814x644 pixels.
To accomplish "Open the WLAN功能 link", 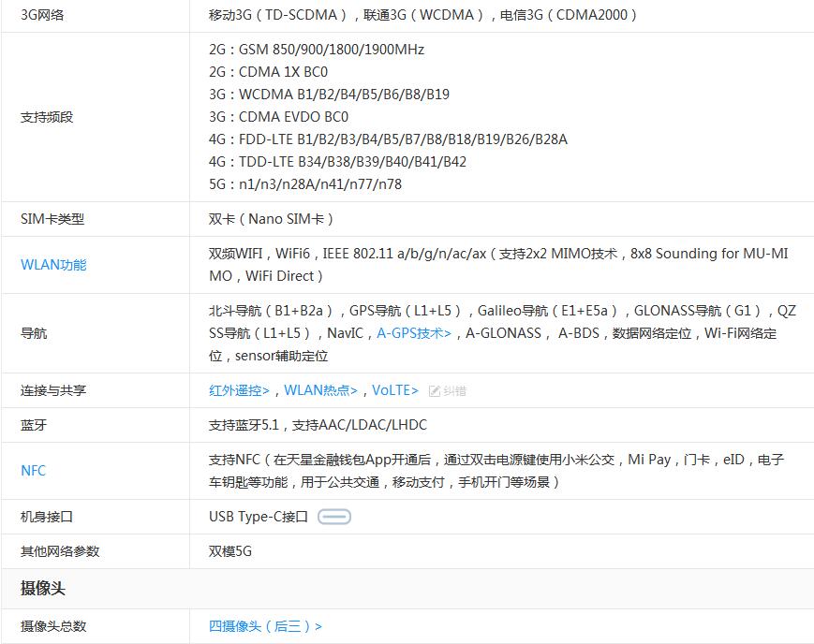I will coord(53,265).
